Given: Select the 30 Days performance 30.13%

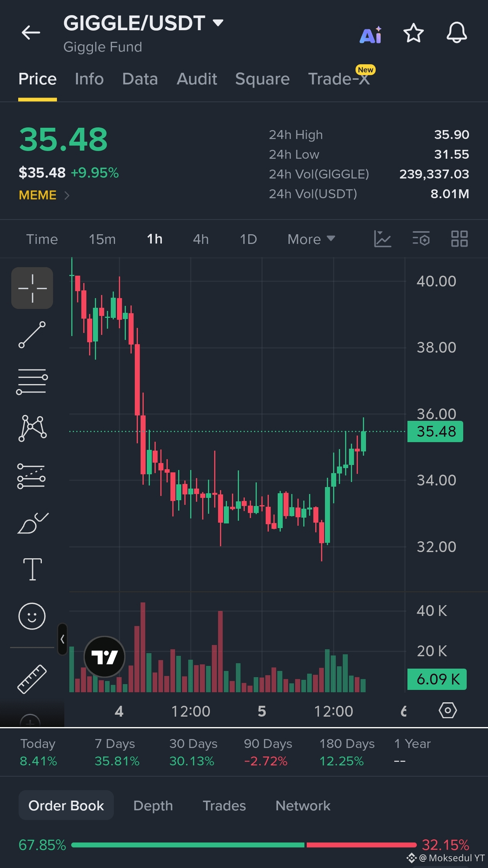Looking at the screenshot, I should (x=193, y=752).
